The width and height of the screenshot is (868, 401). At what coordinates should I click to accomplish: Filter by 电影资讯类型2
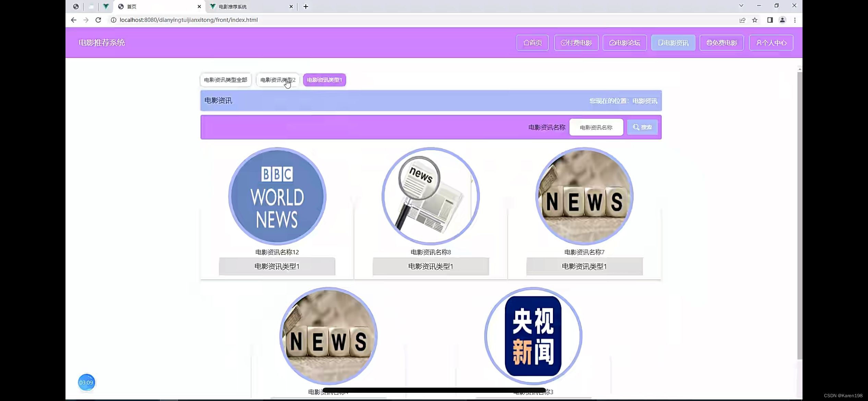(278, 80)
